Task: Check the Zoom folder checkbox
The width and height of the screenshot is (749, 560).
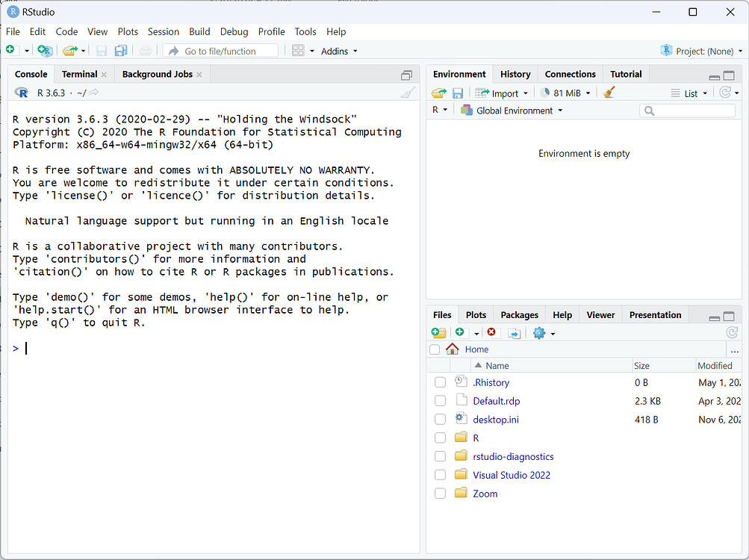Action: [x=440, y=494]
